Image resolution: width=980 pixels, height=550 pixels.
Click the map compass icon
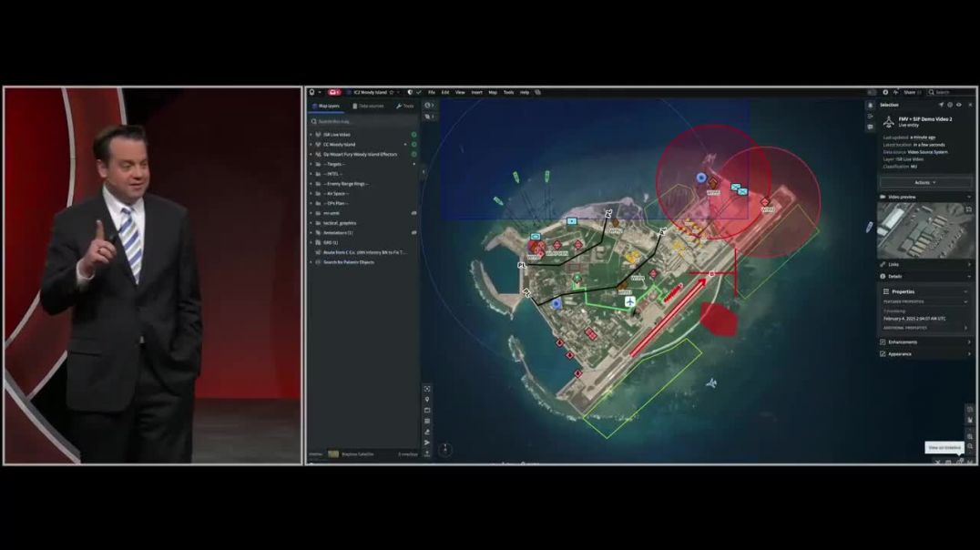(x=444, y=449)
